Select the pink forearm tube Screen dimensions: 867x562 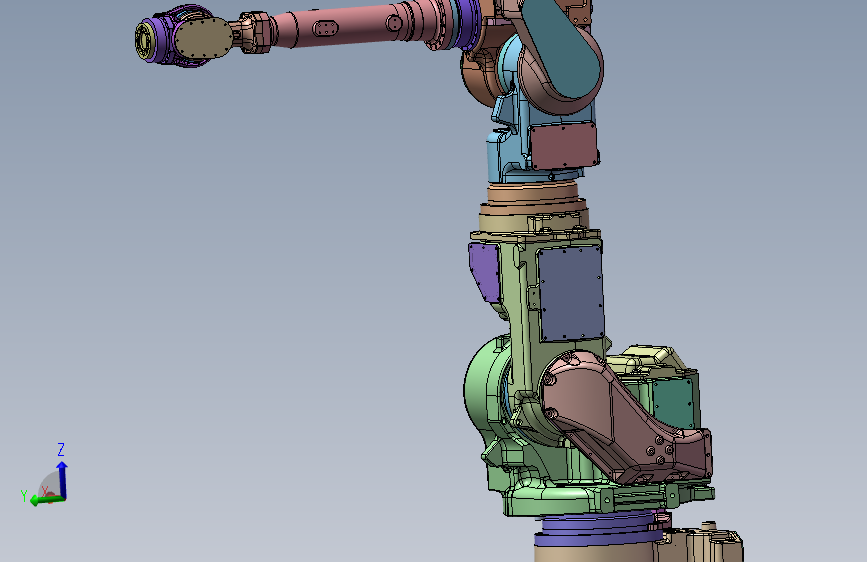pyautogui.click(x=354, y=25)
